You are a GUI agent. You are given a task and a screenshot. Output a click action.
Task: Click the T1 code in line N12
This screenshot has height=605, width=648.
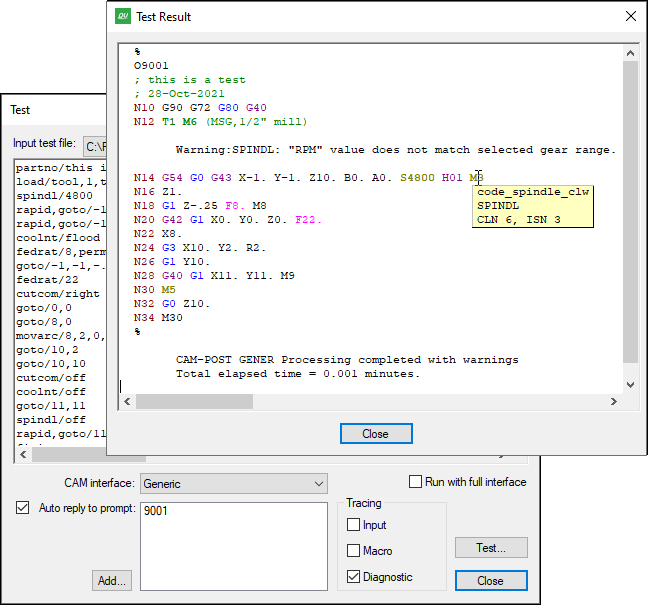[x=169, y=122]
